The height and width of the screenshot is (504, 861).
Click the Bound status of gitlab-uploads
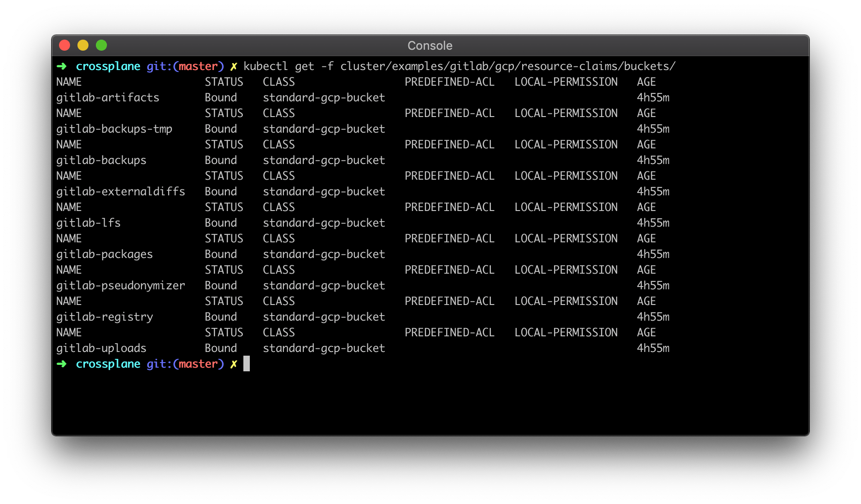221,348
